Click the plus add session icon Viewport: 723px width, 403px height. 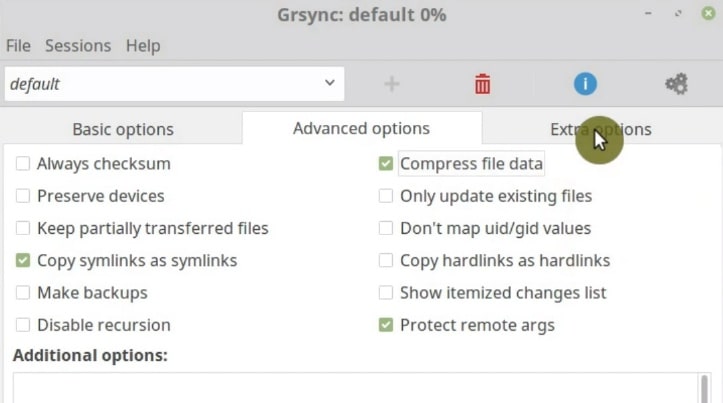coord(391,84)
